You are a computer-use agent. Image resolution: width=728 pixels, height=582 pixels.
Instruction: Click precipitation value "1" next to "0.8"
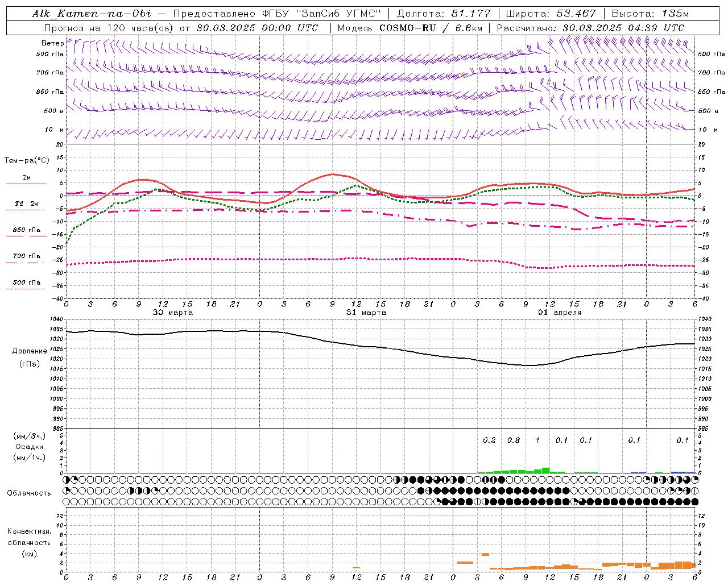point(537,440)
